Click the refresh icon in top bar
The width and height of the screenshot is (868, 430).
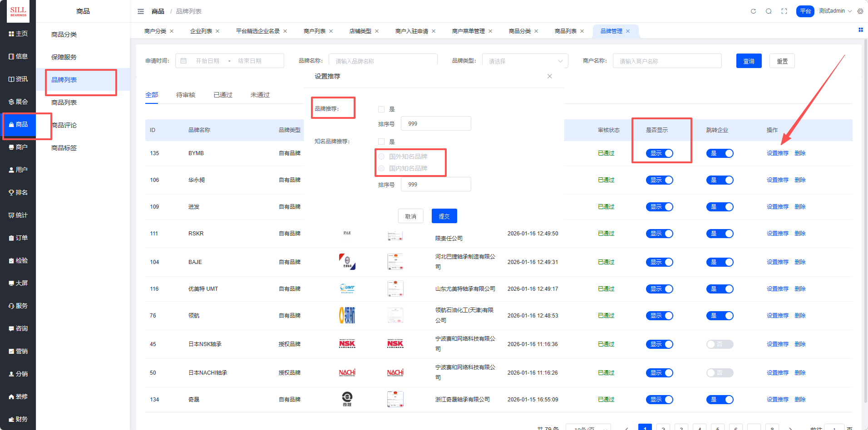click(753, 11)
